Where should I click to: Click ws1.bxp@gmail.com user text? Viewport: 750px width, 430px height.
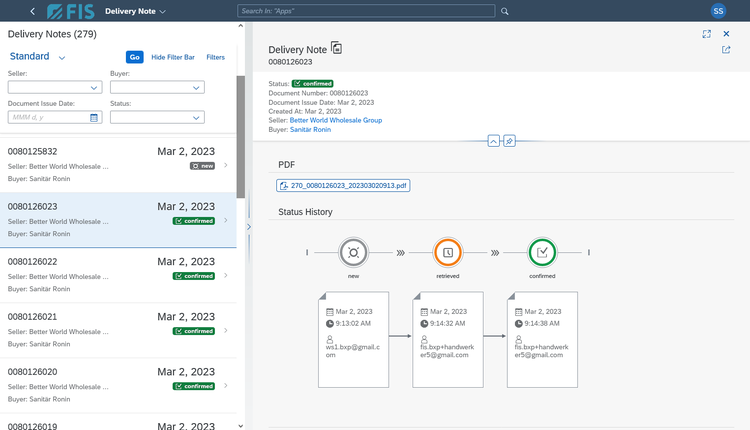tap(353, 351)
